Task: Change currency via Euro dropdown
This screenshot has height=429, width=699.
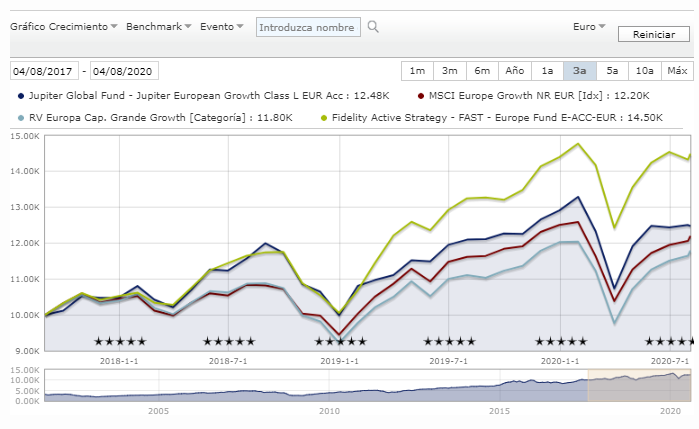Action: pos(589,27)
